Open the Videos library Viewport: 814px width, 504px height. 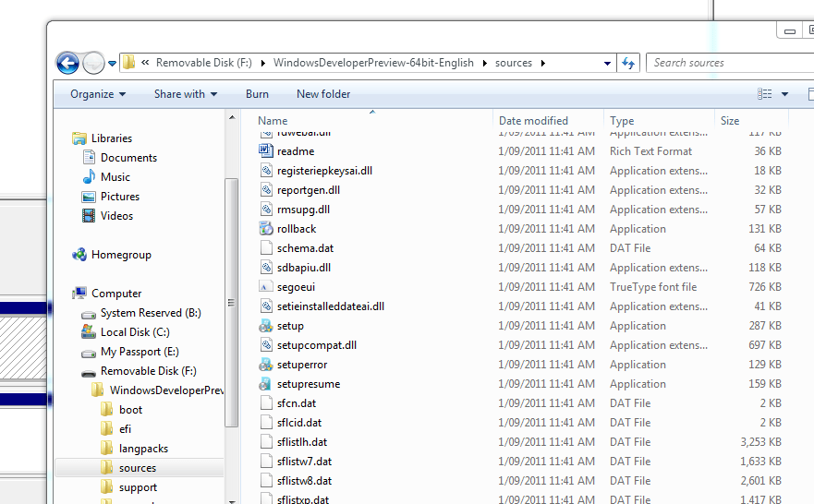tap(116, 216)
